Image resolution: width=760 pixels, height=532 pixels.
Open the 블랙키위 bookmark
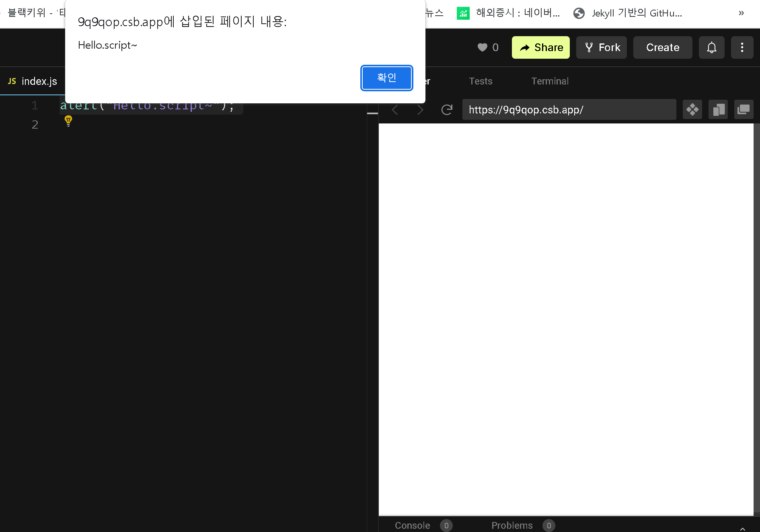[33, 13]
